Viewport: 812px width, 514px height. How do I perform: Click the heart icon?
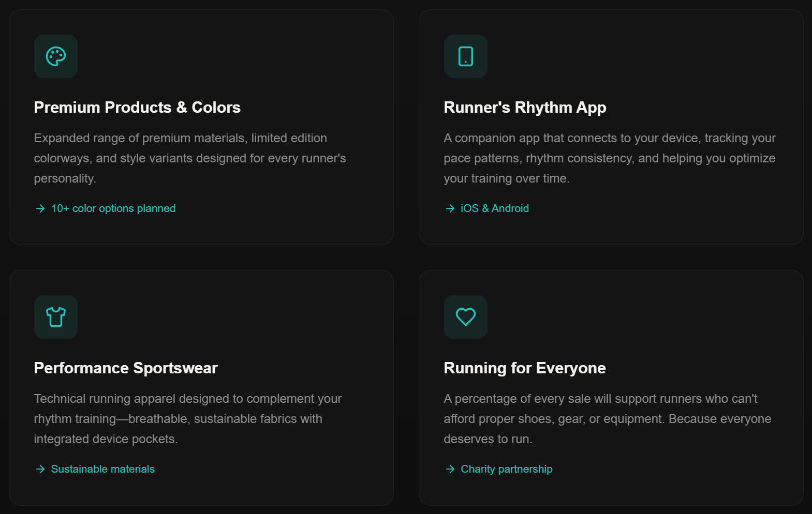coord(466,317)
